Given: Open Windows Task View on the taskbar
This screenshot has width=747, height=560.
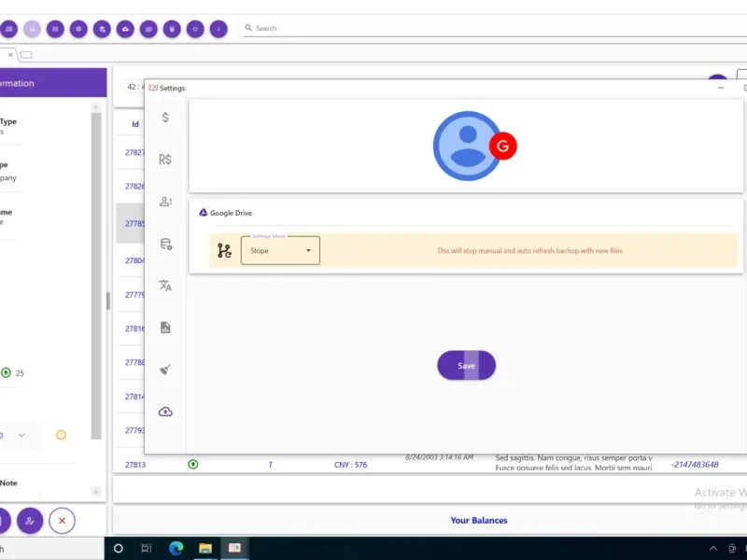Looking at the screenshot, I should (147, 549).
